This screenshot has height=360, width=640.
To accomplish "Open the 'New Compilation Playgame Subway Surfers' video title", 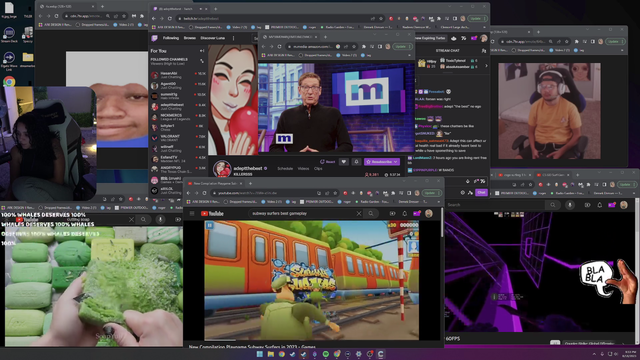I will [x=252, y=347].
